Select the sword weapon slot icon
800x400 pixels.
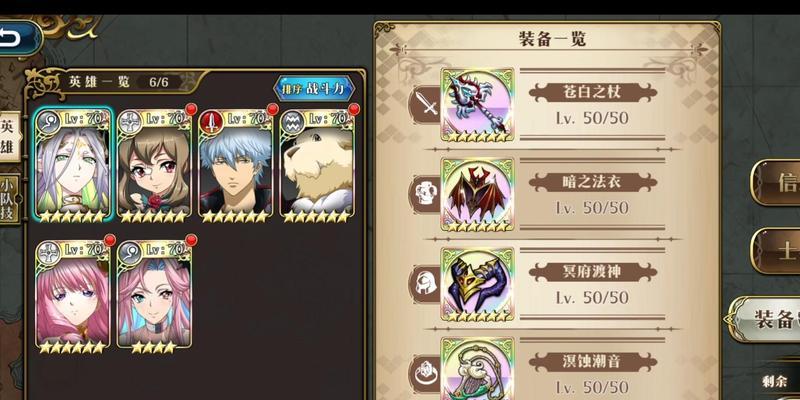pos(426,105)
